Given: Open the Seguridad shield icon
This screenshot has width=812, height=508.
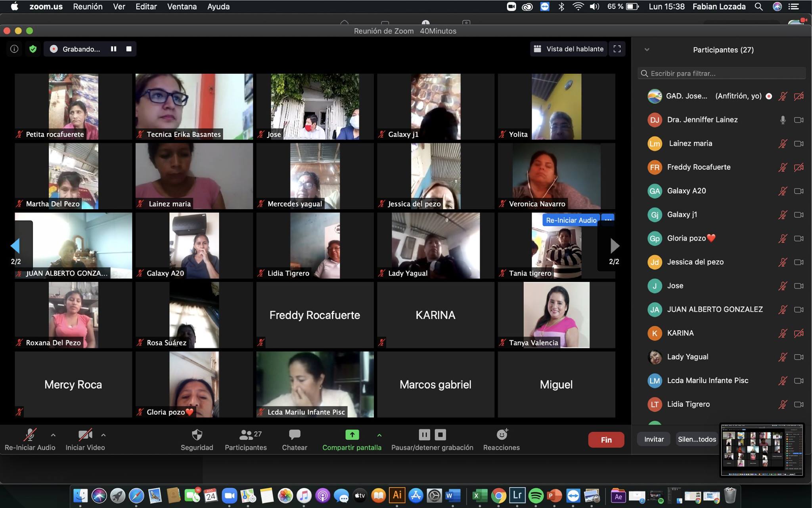Looking at the screenshot, I should click(197, 435).
